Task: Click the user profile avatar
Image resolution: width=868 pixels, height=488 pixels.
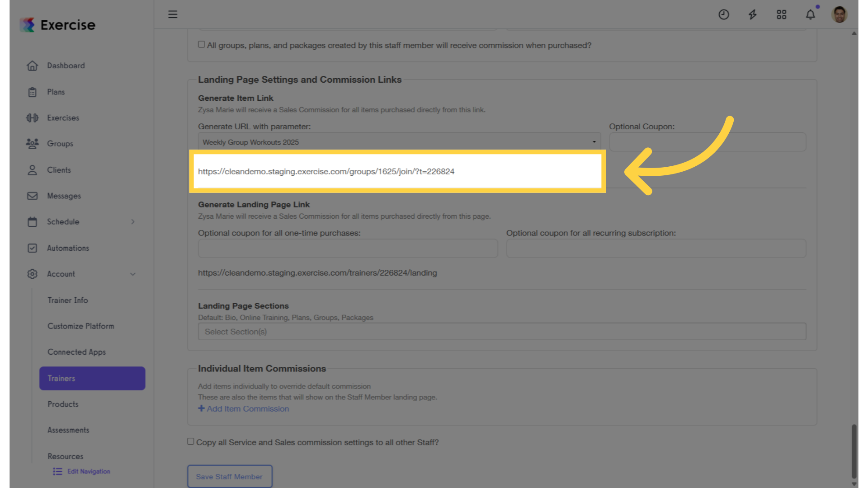Action: tap(840, 14)
